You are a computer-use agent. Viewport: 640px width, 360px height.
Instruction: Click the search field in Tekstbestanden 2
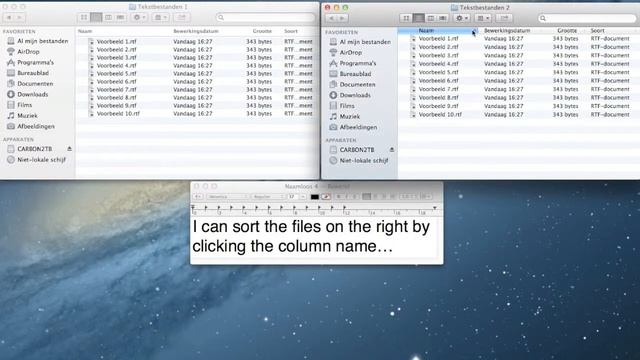coord(587,18)
